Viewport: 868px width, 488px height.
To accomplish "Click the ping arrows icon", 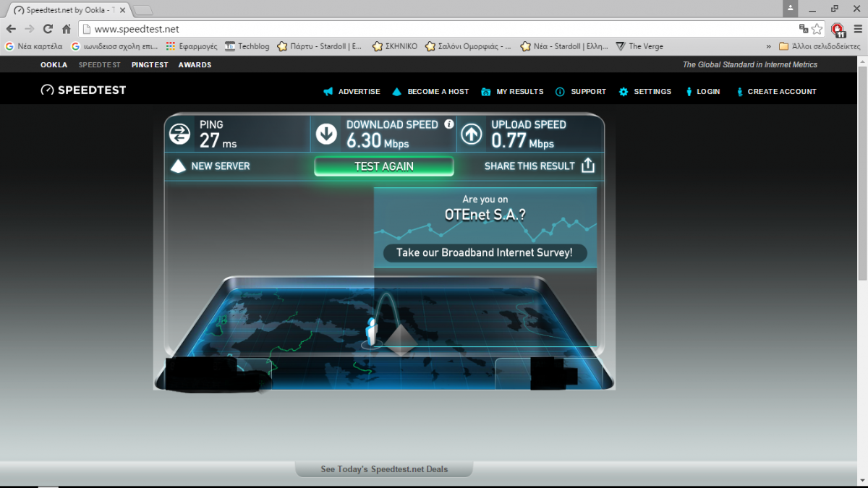I will (x=179, y=134).
